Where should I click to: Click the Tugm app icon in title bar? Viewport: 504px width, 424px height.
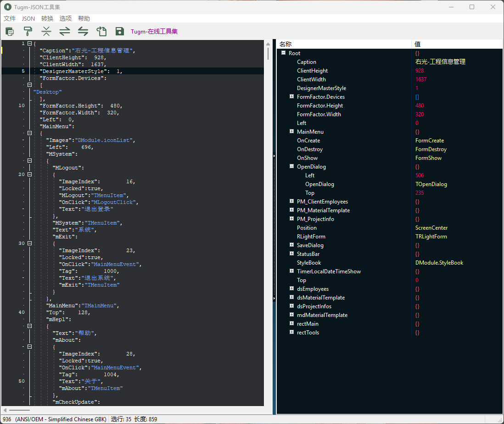[x=7, y=7]
